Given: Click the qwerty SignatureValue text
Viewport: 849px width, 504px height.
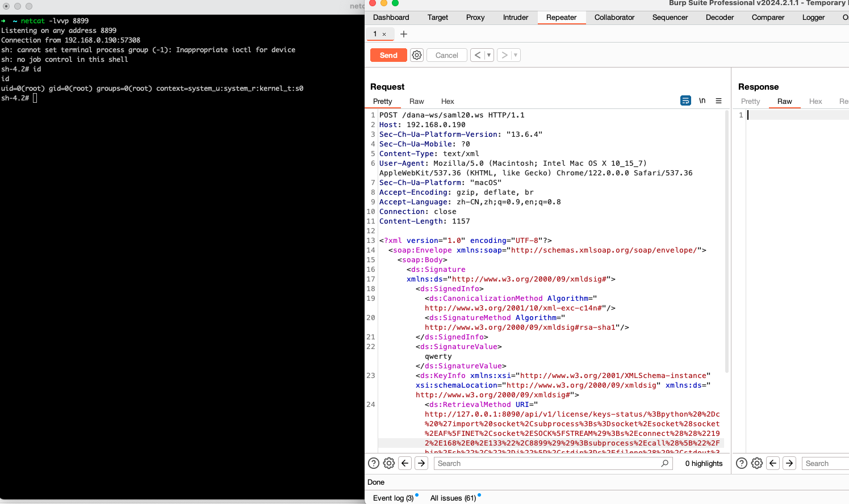Looking at the screenshot, I should pos(438,356).
